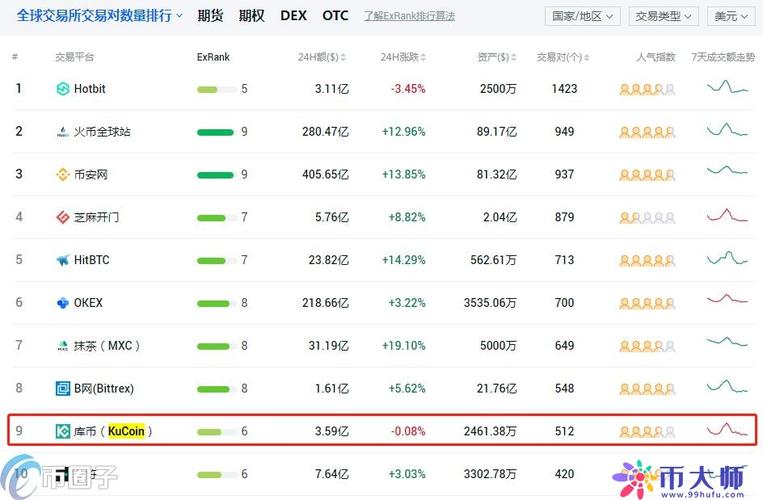
Task: Open the 火币全球站 exchange link
Action: [102, 132]
